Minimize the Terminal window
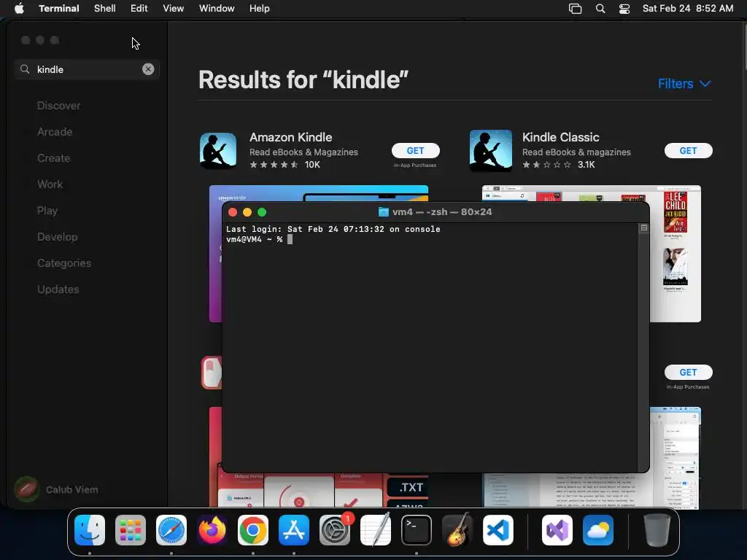The image size is (747, 560). tap(247, 212)
